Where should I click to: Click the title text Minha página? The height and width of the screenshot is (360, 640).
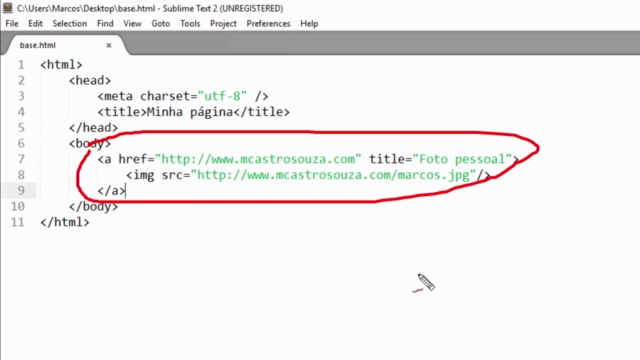190,112
